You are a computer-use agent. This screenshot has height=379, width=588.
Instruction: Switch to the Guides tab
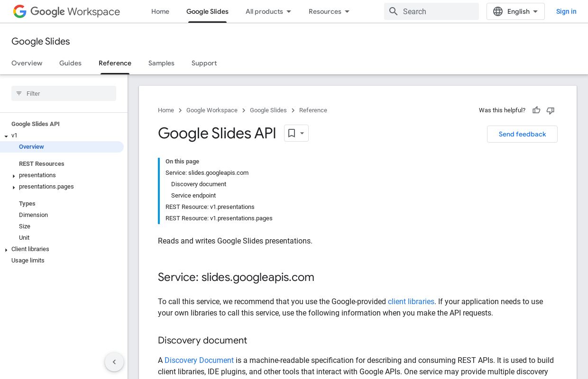(x=70, y=63)
